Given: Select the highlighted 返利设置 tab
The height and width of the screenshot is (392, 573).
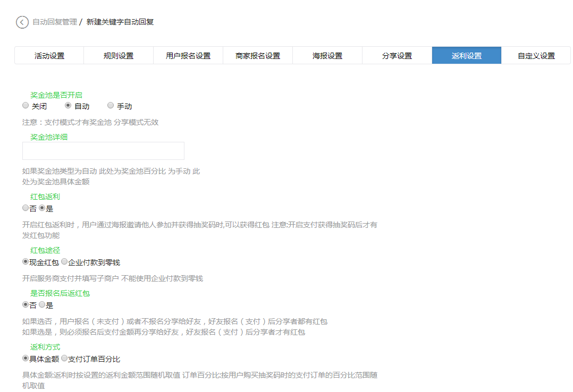Looking at the screenshot, I should coord(466,55).
